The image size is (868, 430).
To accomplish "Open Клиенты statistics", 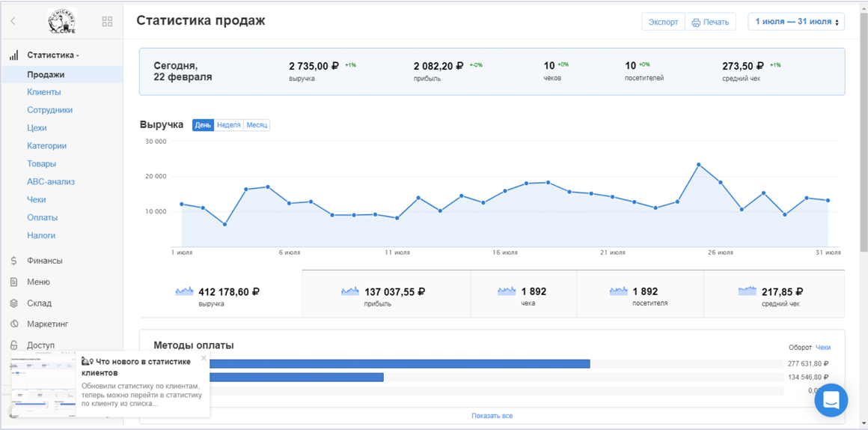I will 43,92.
